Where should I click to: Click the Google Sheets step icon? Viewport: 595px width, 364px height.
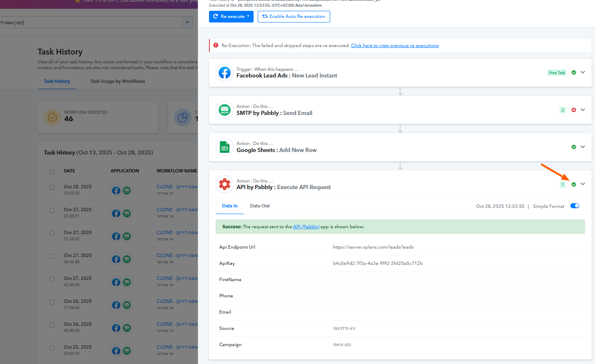[x=224, y=147]
